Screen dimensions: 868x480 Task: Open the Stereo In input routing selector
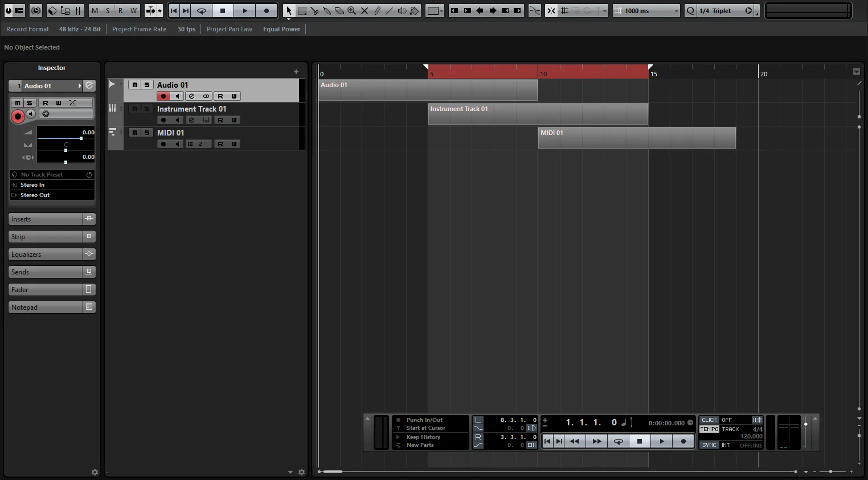[x=52, y=185]
